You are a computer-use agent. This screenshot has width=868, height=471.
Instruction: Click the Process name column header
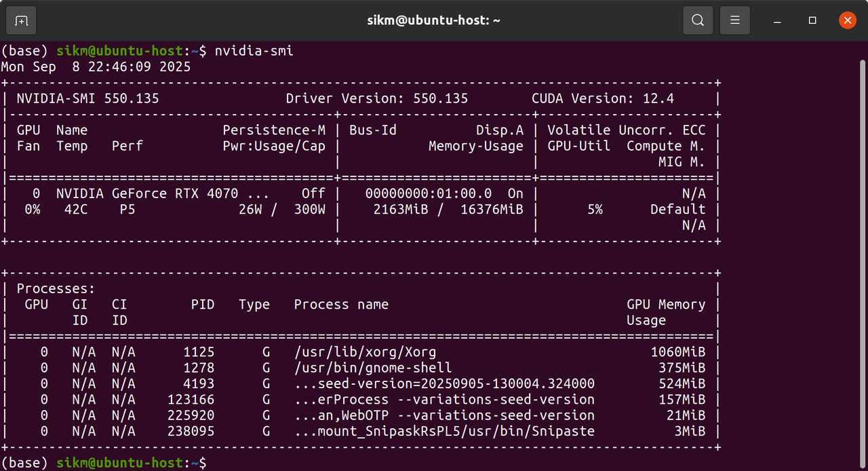341,305
